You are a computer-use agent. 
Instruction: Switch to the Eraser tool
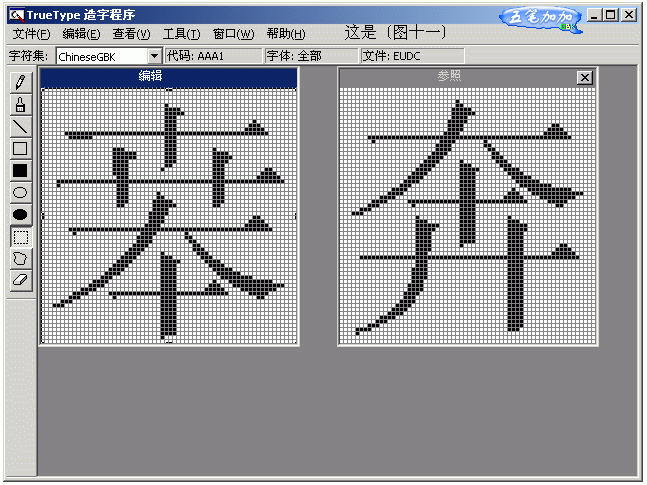(x=20, y=281)
